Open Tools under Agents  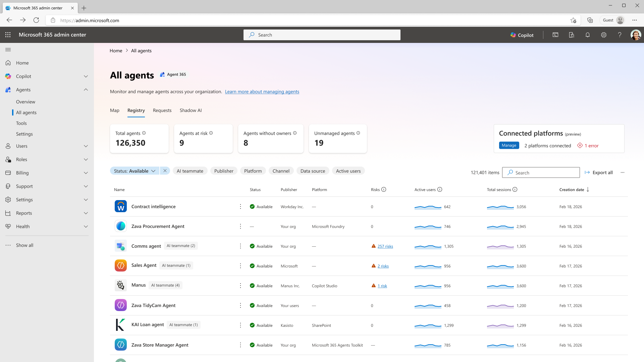tap(21, 123)
